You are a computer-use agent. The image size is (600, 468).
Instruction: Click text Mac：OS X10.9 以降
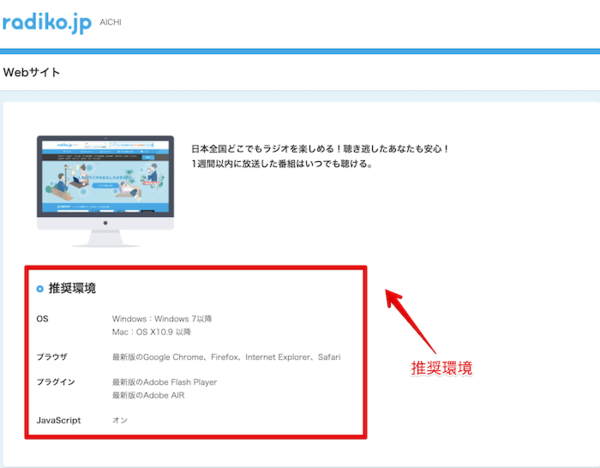(x=152, y=331)
